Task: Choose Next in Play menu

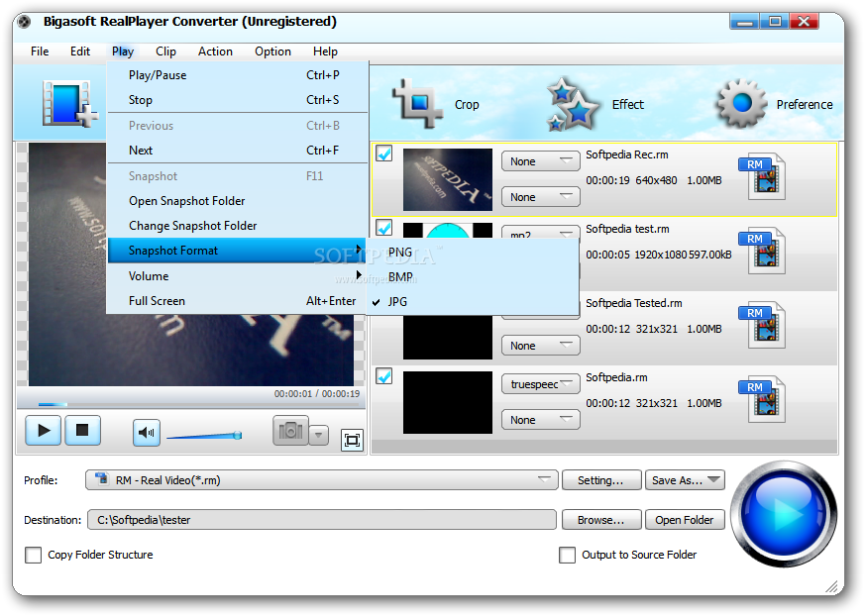Action: point(237,150)
